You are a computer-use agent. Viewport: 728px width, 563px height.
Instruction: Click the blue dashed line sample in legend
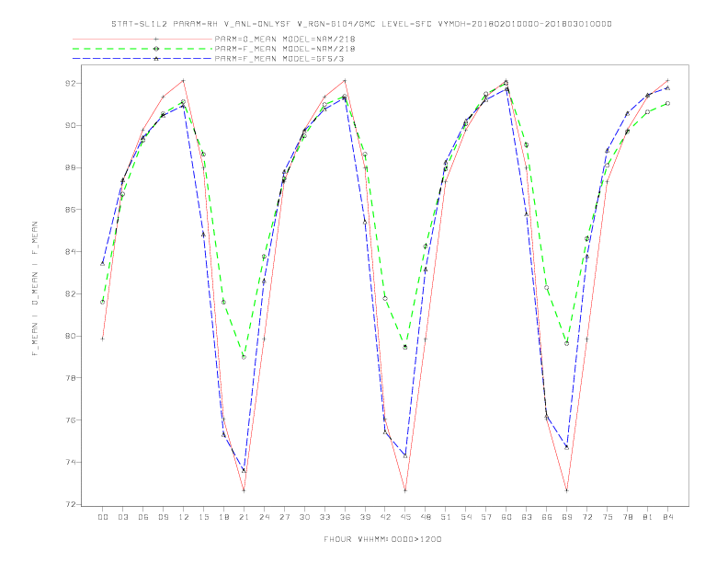click(x=142, y=59)
